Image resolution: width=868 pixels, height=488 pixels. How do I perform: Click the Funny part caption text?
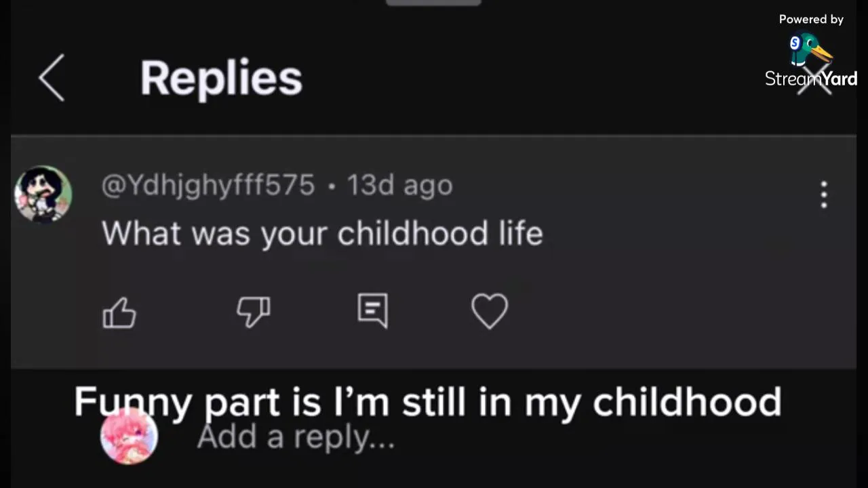pyautogui.click(x=427, y=401)
